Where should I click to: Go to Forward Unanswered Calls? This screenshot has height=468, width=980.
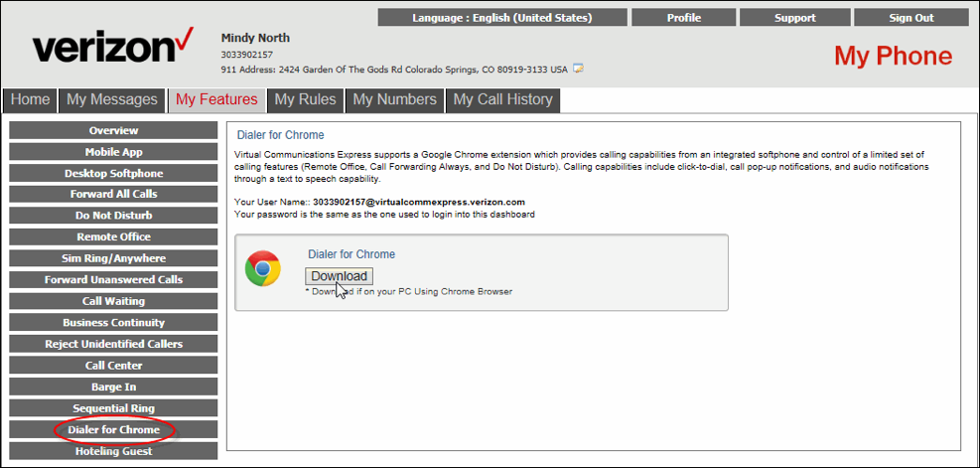pos(113,279)
